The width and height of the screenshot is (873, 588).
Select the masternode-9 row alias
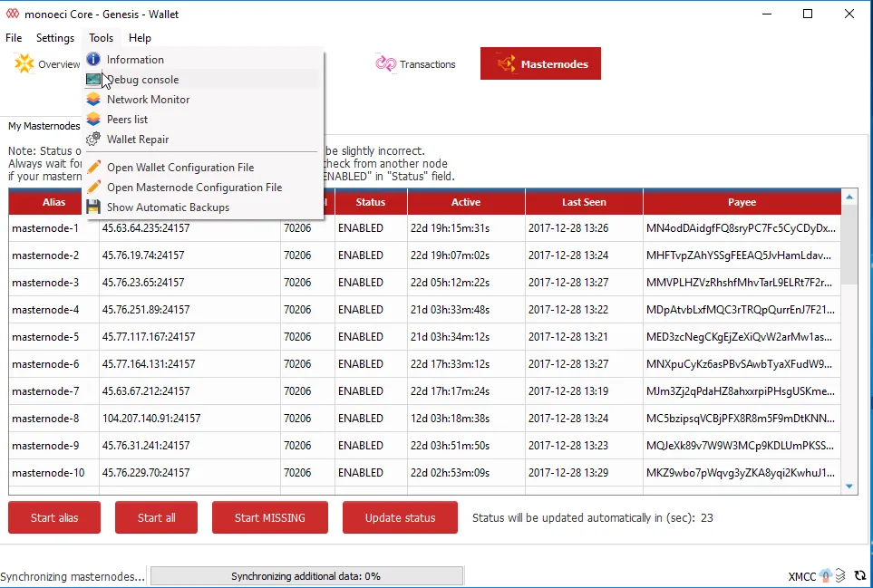point(45,446)
